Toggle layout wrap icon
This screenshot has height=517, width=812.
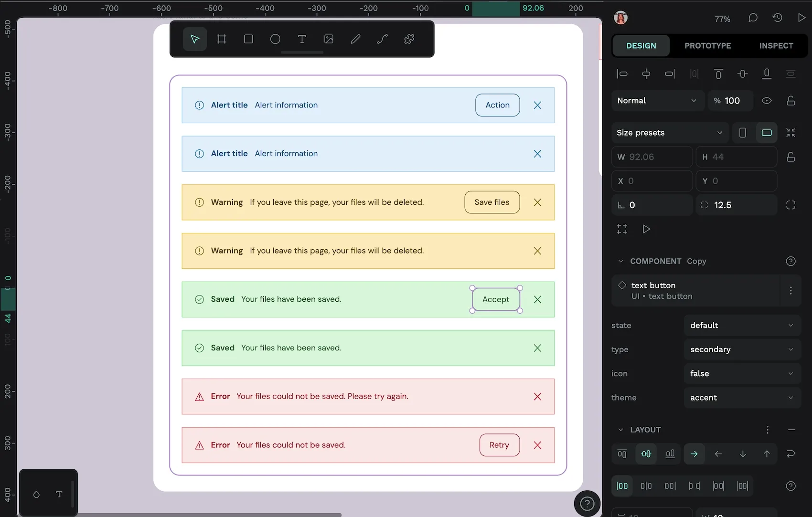pos(791,454)
